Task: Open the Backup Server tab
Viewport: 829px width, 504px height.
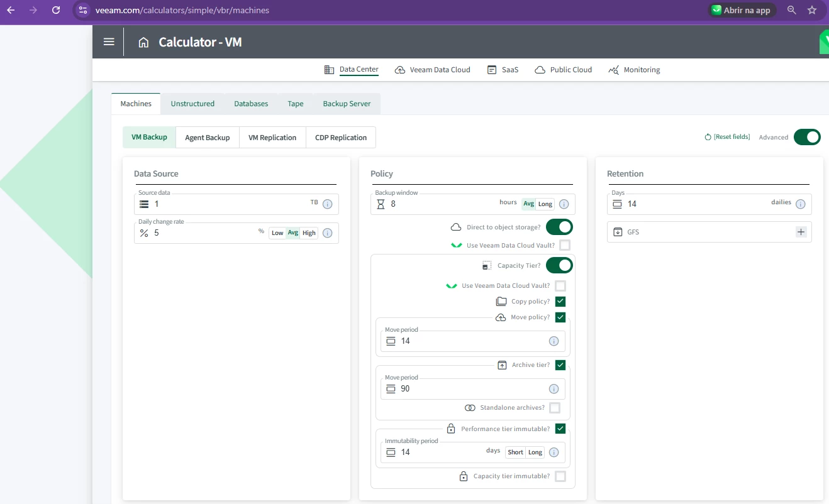Action: pyautogui.click(x=347, y=104)
